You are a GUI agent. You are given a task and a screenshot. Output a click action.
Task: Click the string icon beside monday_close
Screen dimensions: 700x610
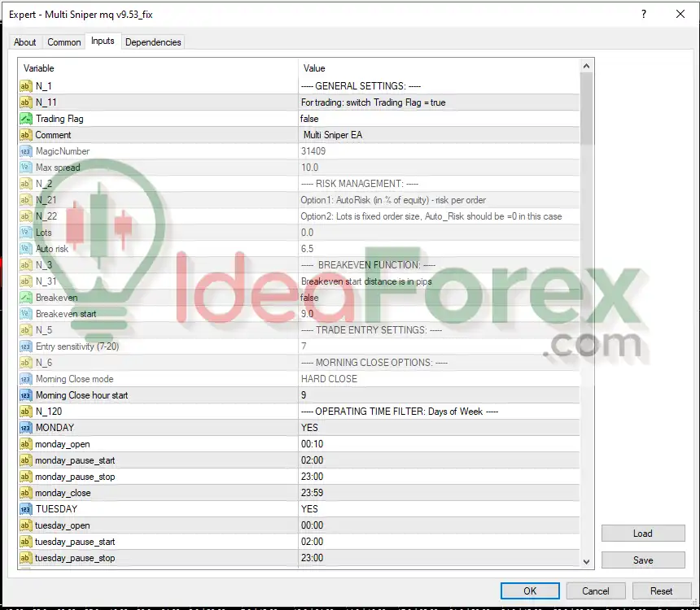[25, 493]
